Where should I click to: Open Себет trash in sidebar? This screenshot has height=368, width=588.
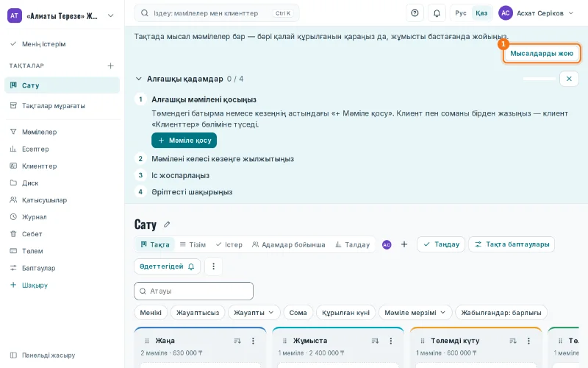tap(62, 234)
